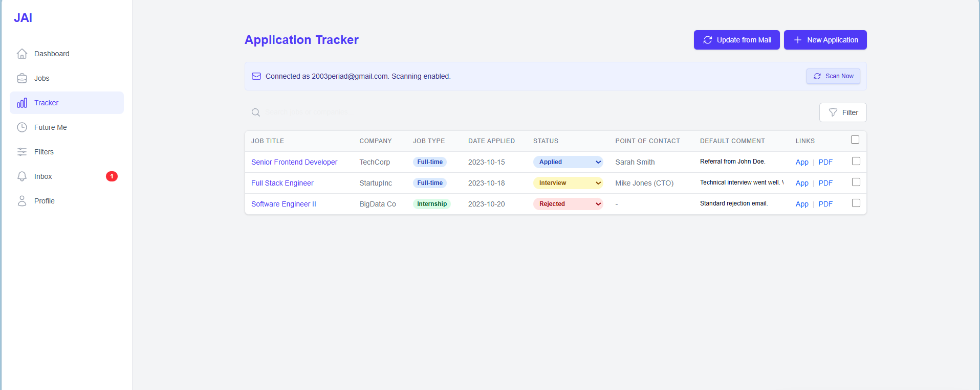Check the Software Engineer II row checkbox
The height and width of the screenshot is (390, 980).
coord(856,203)
